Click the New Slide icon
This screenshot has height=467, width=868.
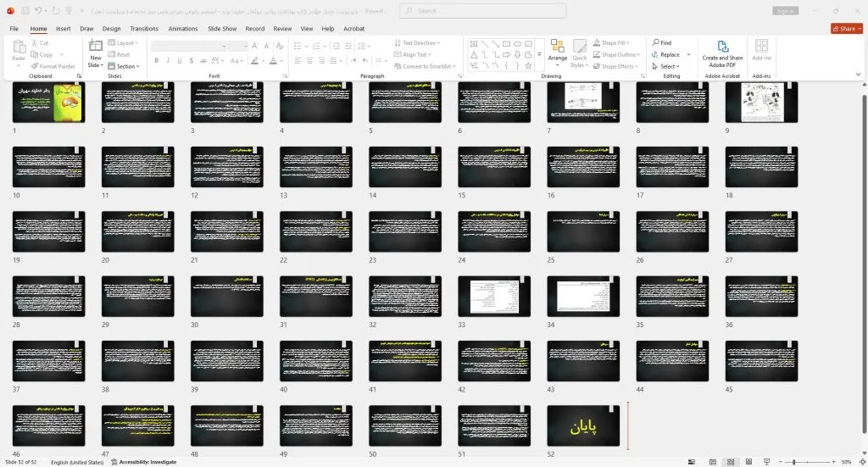tap(95, 47)
